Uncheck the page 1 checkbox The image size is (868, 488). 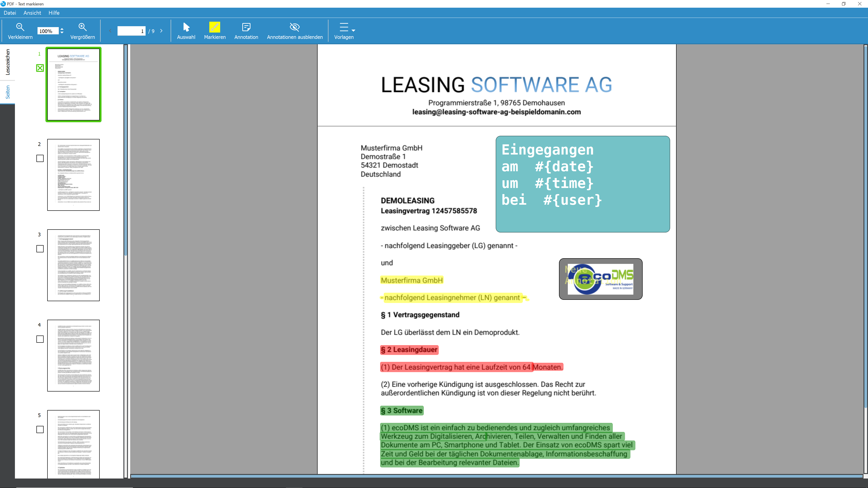pyautogui.click(x=40, y=68)
